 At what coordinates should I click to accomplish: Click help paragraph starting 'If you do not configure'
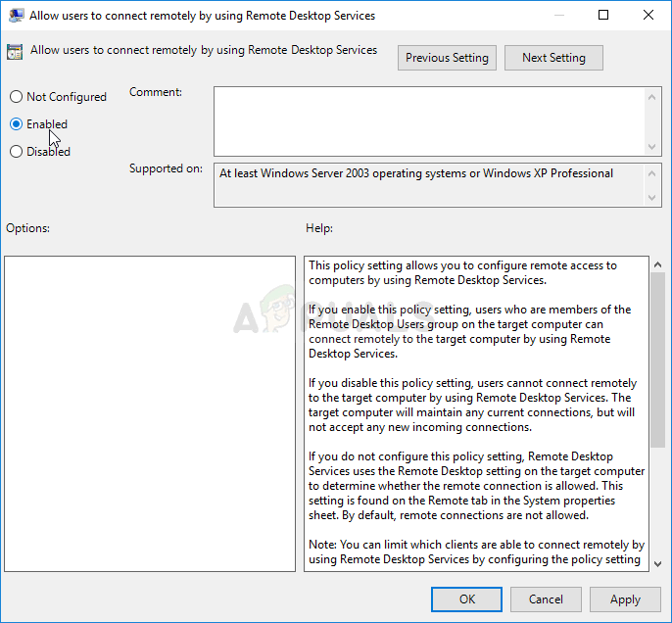pyautogui.click(x=476, y=486)
